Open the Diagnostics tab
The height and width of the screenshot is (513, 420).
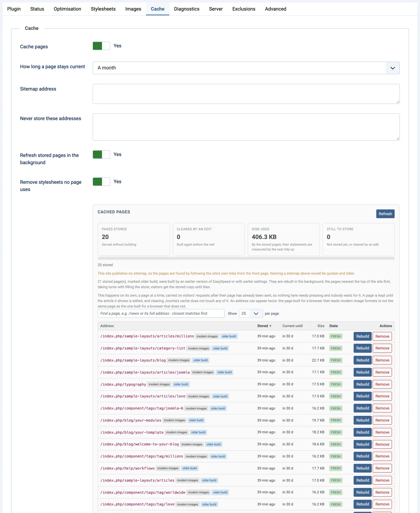187,9
